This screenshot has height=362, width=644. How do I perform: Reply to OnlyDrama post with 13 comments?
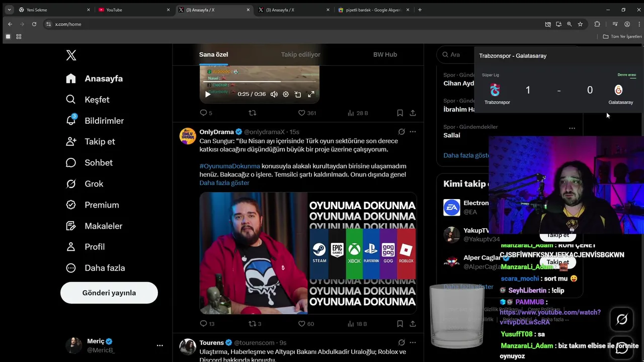pyautogui.click(x=207, y=324)
